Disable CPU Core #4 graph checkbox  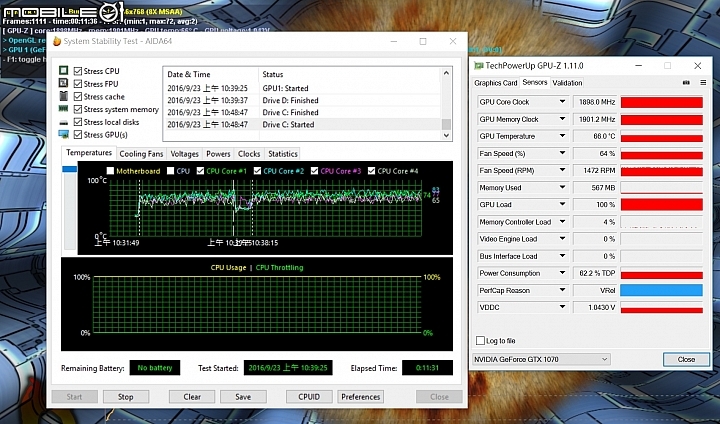(371, 171)
